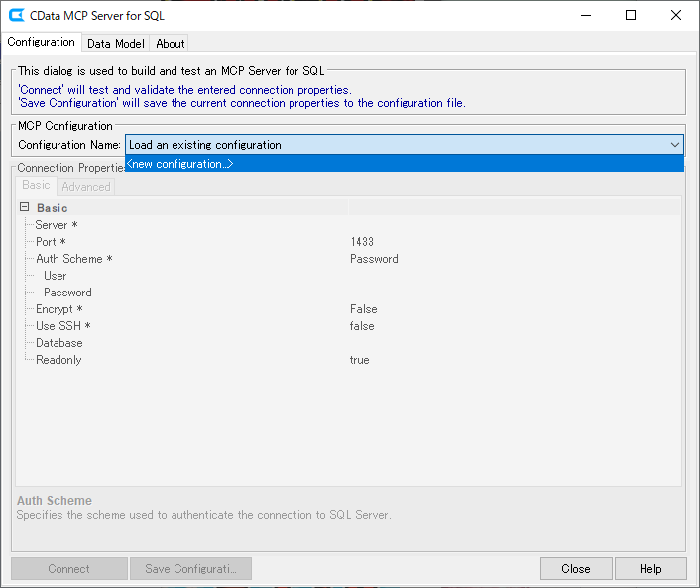Click the Server value field

coord(515,224)
